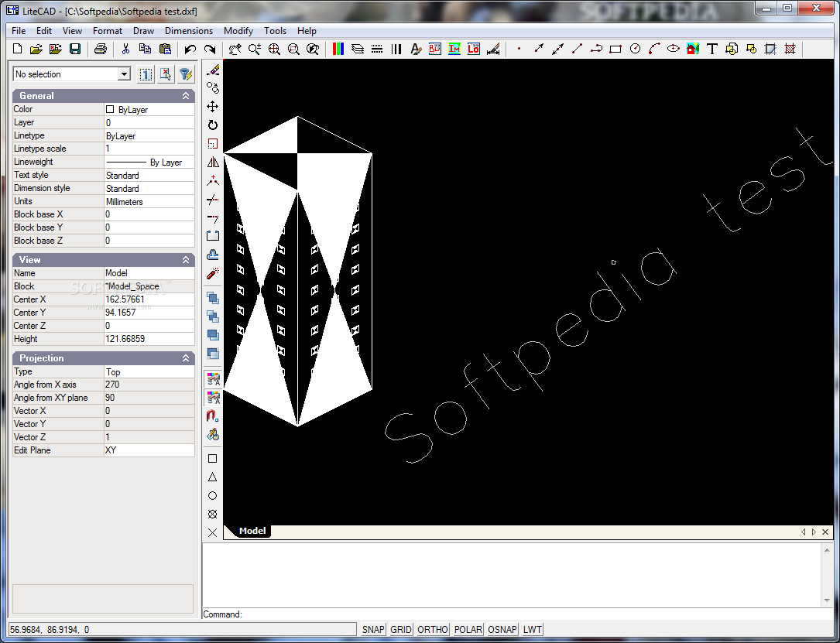Toggle OSNAP in status bar

point(502,630)
